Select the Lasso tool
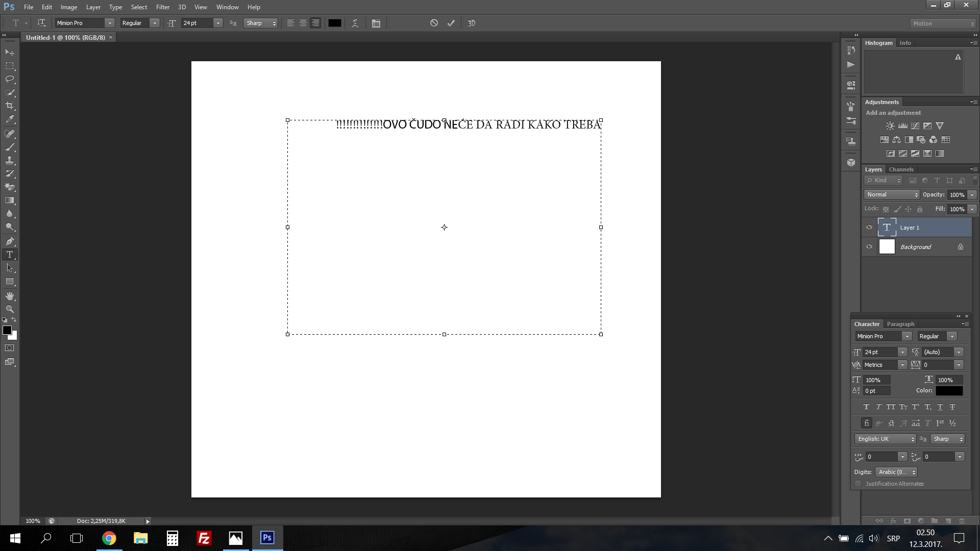Viewport: 980px width, 551px height. point(10,79)
